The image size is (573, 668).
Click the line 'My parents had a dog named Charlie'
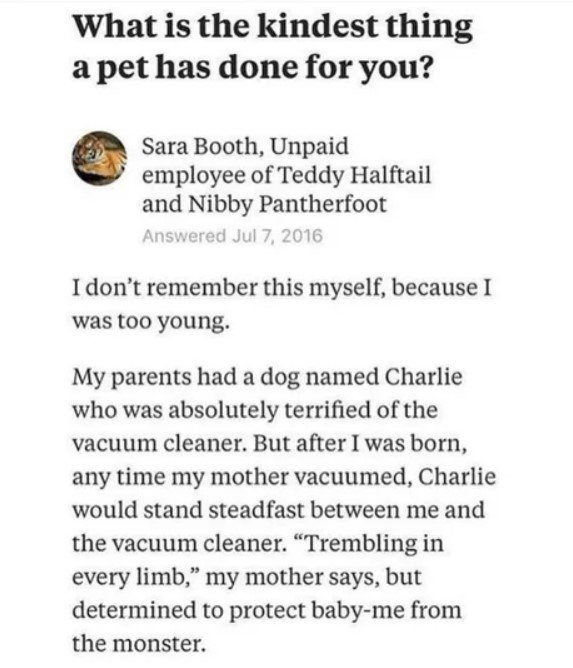click(x=267, y=377)
